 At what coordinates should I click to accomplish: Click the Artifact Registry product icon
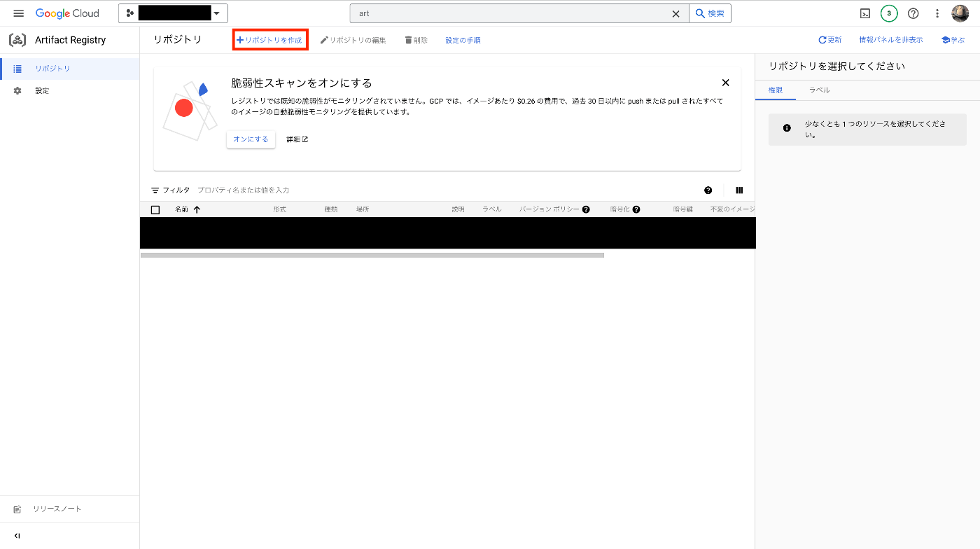click(17, 40)
